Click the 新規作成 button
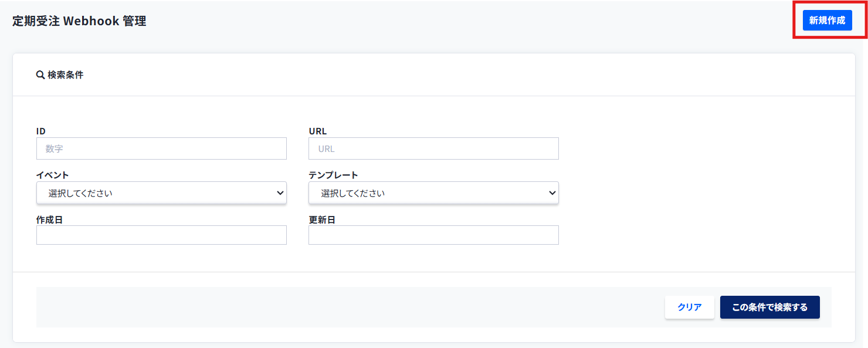This screenshot has width=868, height=348. click(x=827, y=20)
